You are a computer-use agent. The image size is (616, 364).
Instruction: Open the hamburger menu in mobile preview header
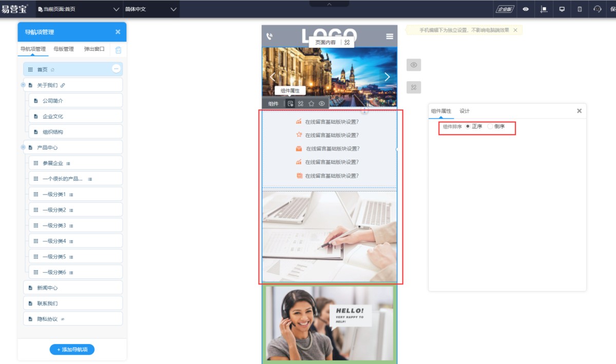390,36
